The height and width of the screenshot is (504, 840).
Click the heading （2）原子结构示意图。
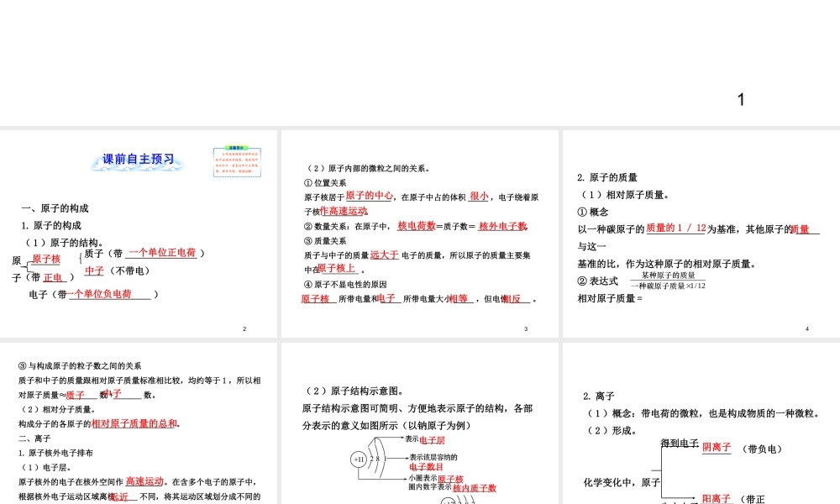356,391
